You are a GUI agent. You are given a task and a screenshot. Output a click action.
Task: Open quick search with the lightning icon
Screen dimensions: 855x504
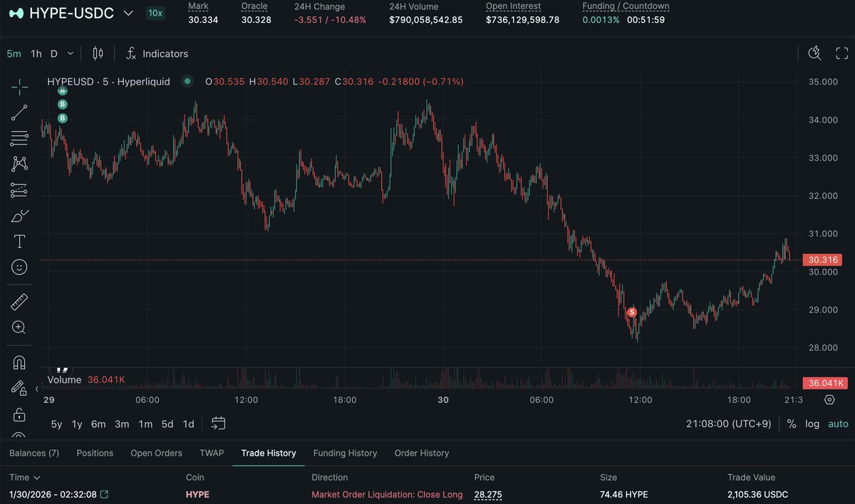[814, 53]
